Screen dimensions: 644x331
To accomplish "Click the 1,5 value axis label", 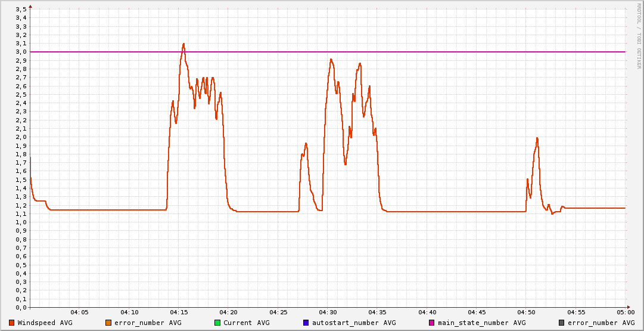I will [x=22, y=180].
